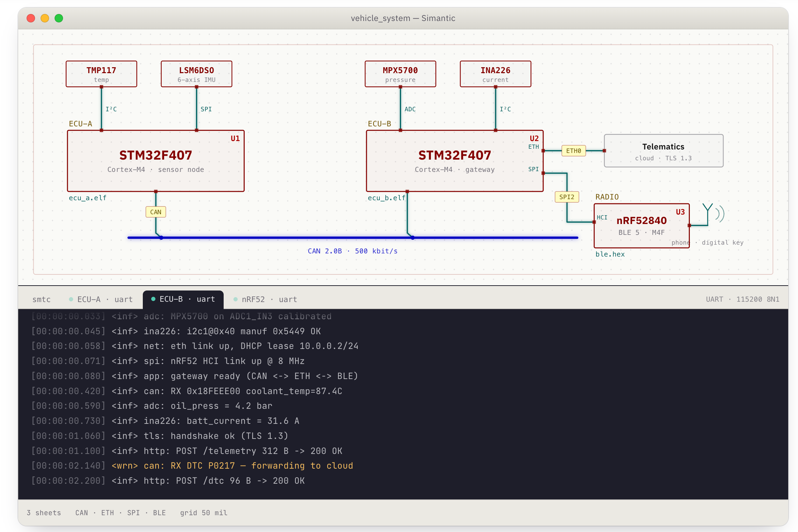Select the Telematics cloud block
Image resolution: width=798 pixels, height=532 pixels.
click(x=664, y=151)
